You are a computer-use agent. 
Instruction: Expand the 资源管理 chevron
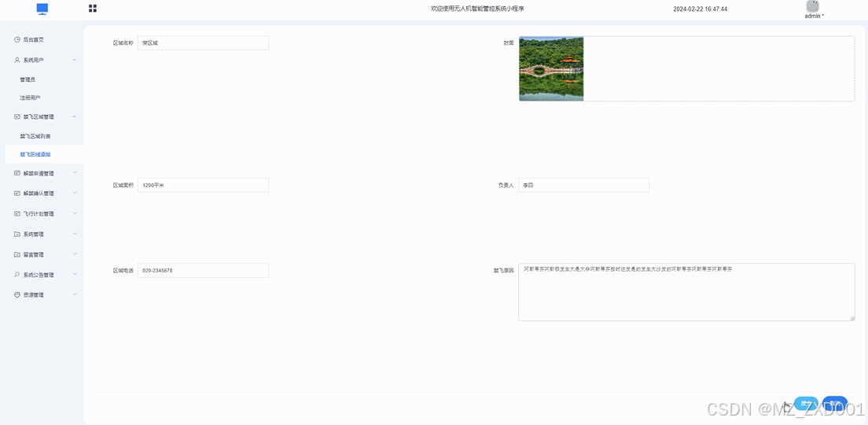[75, 295]
